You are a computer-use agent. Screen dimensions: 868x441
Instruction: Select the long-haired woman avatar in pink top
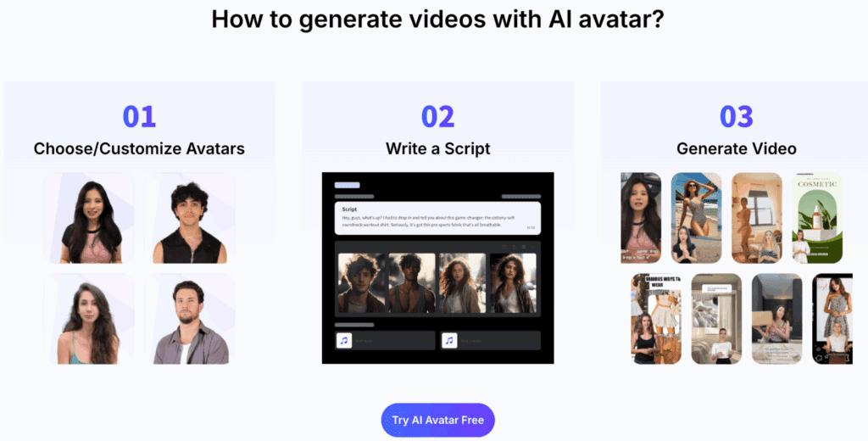(90, 218)
